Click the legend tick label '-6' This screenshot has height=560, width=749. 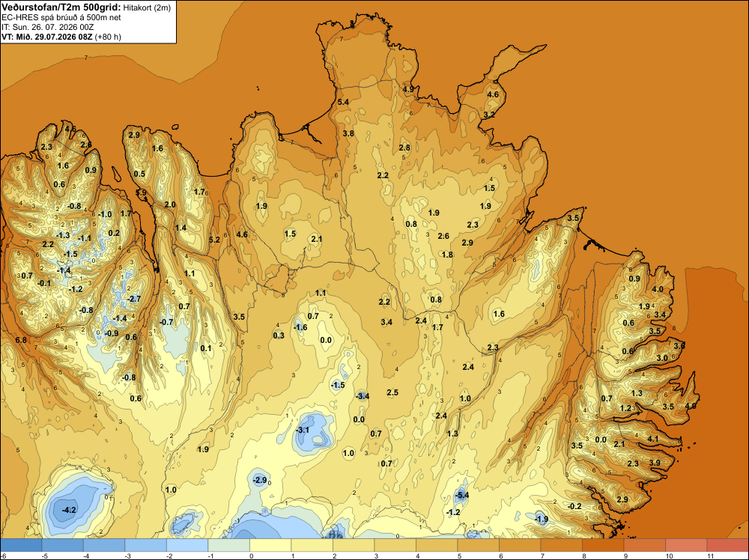pos(3,556)
